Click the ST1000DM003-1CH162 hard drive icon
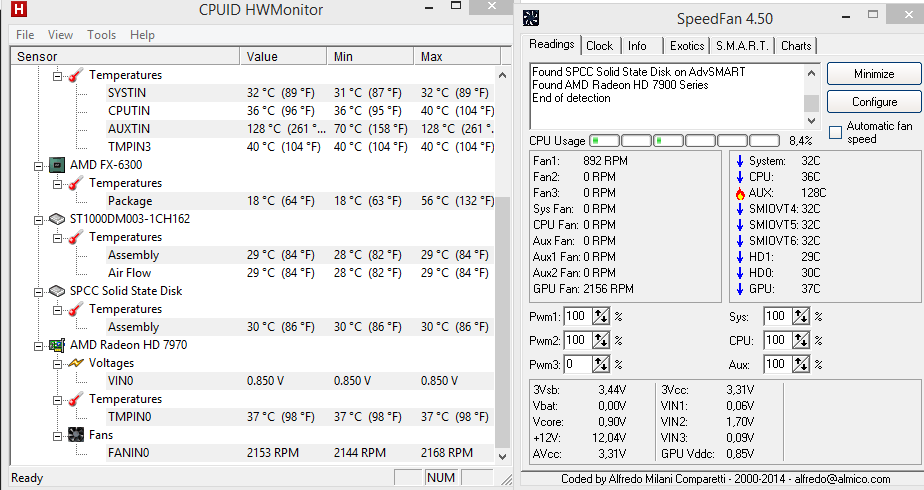Screen dimensions: 924x490 [57, 219]
